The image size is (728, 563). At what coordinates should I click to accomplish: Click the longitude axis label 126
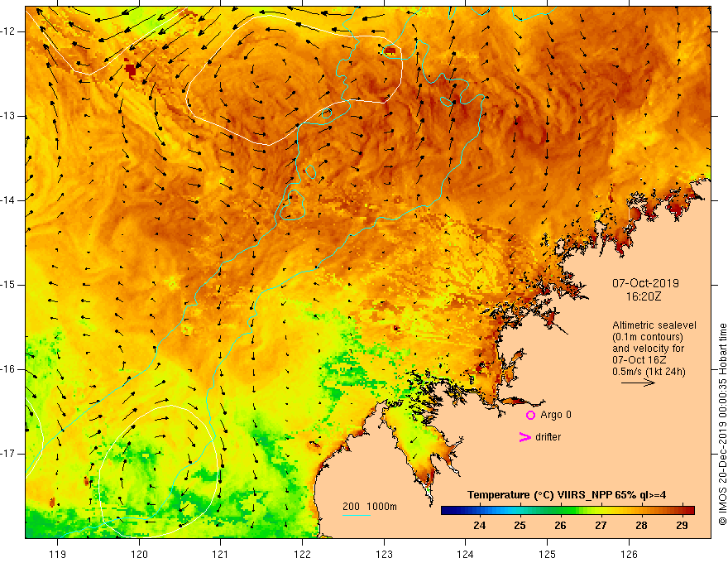[629, 554]
